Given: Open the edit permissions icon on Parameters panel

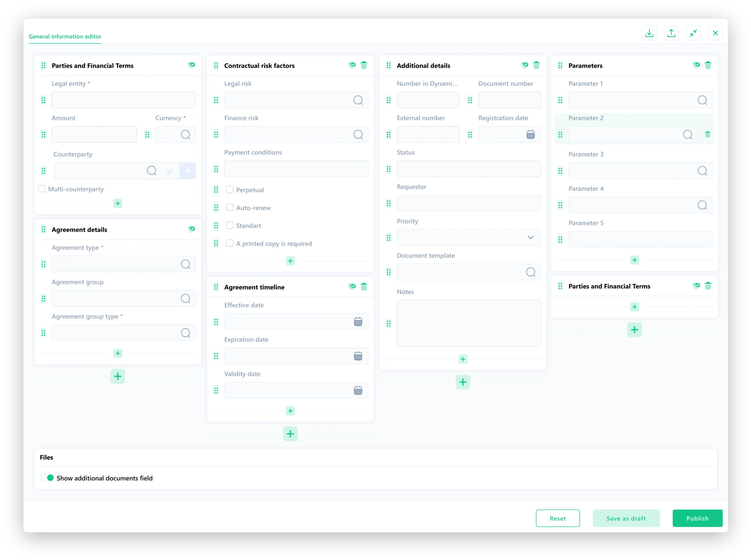Looking at the screenshot, I should pyautogui.click(x=697, y=65).
